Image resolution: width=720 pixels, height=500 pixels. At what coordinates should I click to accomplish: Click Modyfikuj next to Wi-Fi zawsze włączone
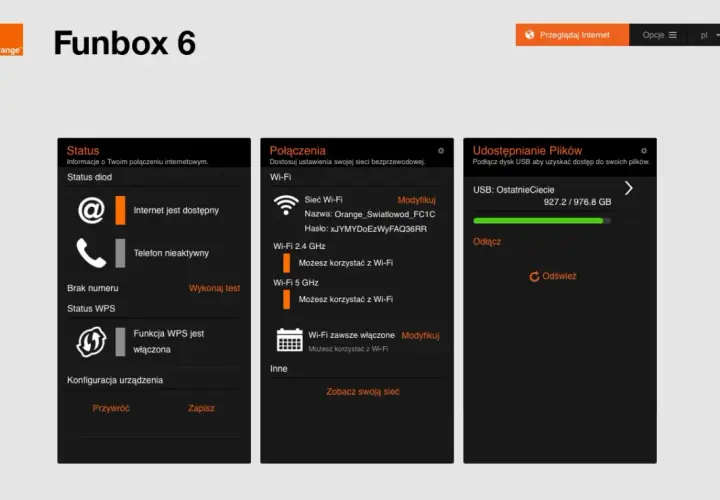click(x=420, y=336)
